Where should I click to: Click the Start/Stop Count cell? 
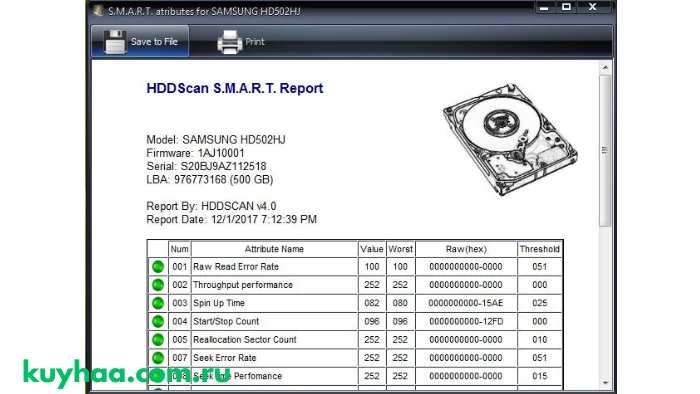coord(274,321)
